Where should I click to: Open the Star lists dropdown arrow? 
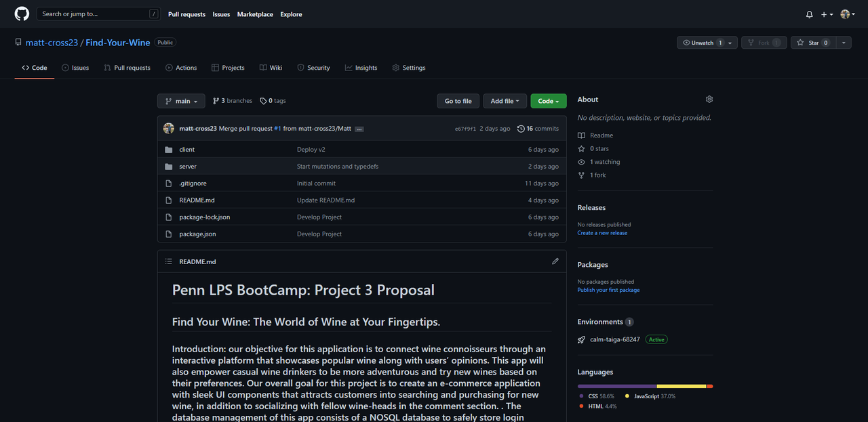(843, 43)
